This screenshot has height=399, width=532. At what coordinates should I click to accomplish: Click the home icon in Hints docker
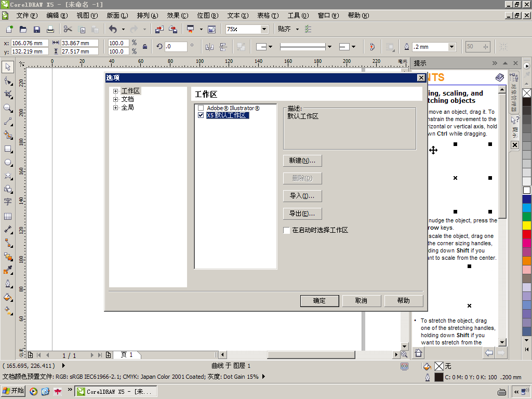[418, 353]
